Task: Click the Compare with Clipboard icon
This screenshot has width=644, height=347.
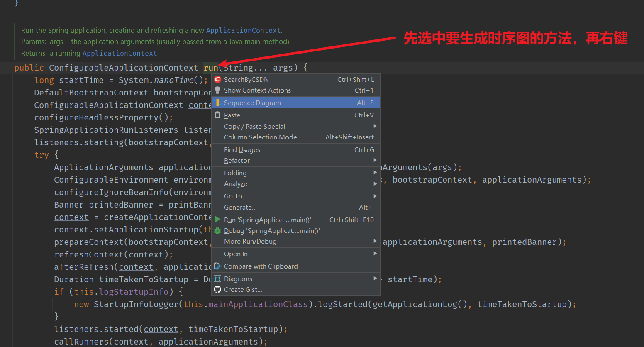Action: (x=217, y=266)
